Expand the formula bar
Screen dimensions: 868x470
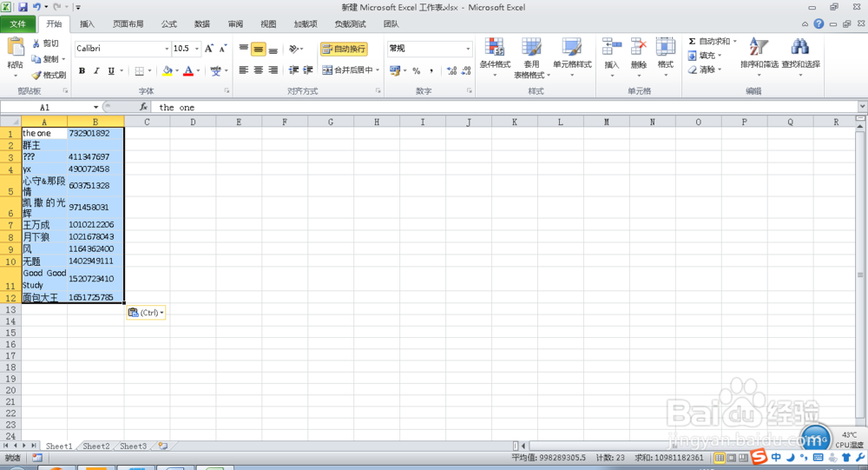pos(862,106)
